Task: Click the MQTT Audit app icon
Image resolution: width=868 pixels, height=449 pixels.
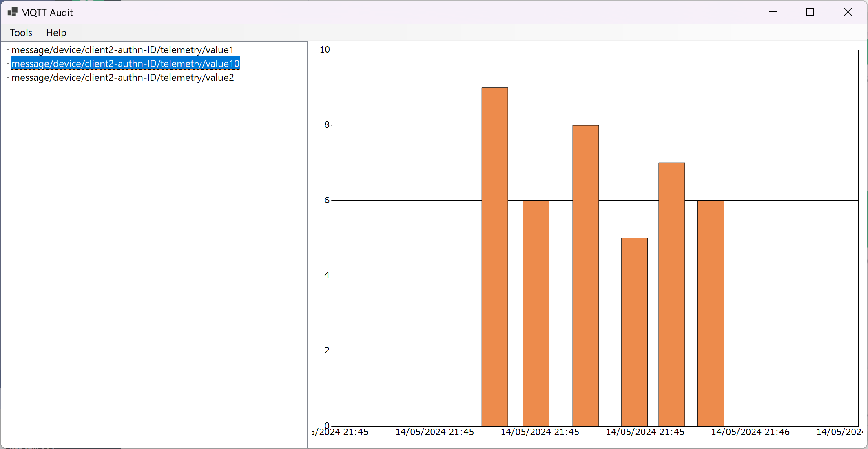Action: pos(13,12)
